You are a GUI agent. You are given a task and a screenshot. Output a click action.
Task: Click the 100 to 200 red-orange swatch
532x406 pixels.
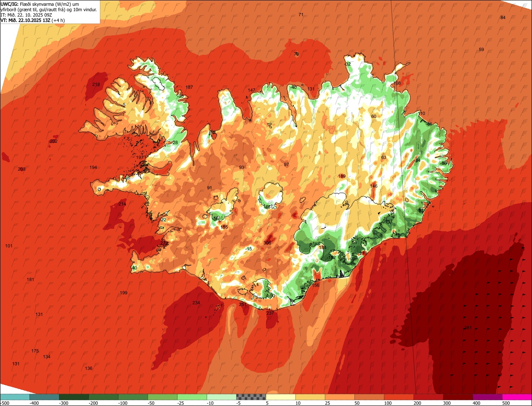(399, 397)
